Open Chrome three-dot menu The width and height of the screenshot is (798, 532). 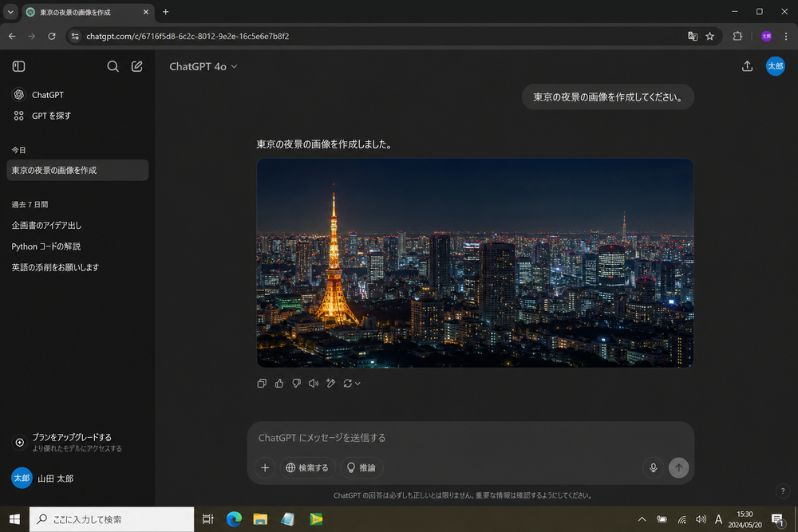[x=786, y=36]
